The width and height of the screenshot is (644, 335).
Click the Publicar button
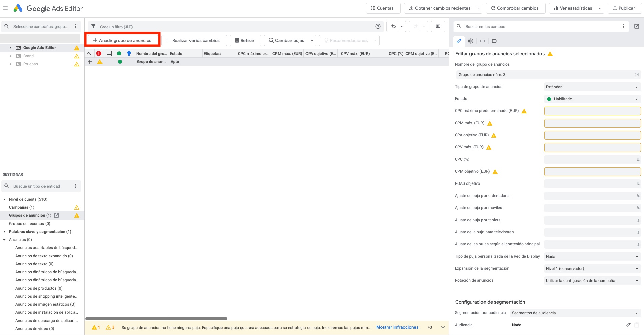click(624, 8)
